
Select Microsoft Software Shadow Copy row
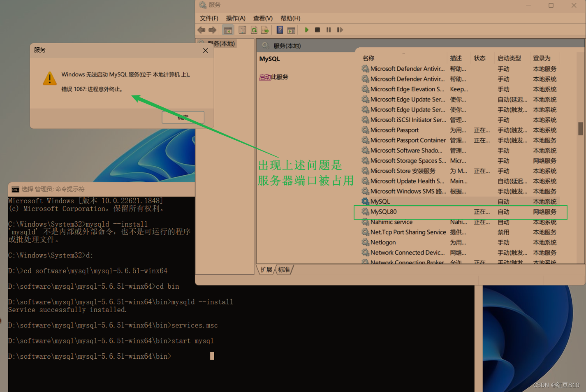point(460,151)
